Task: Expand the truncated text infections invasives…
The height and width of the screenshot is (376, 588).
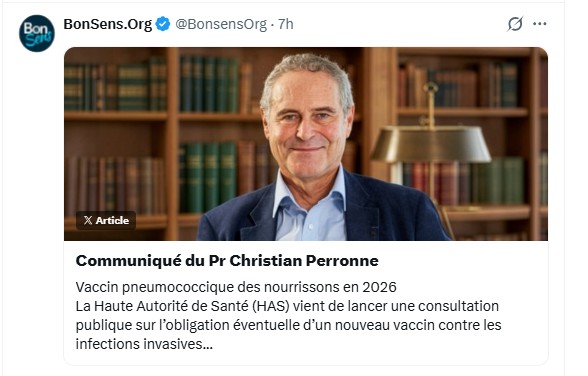Action: coord(144,344)
